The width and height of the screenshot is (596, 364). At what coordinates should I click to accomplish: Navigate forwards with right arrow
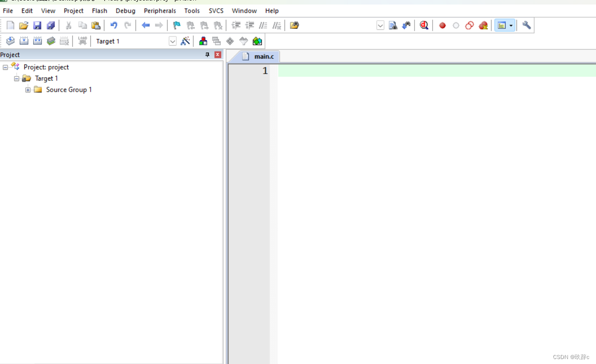coord(159,25)
